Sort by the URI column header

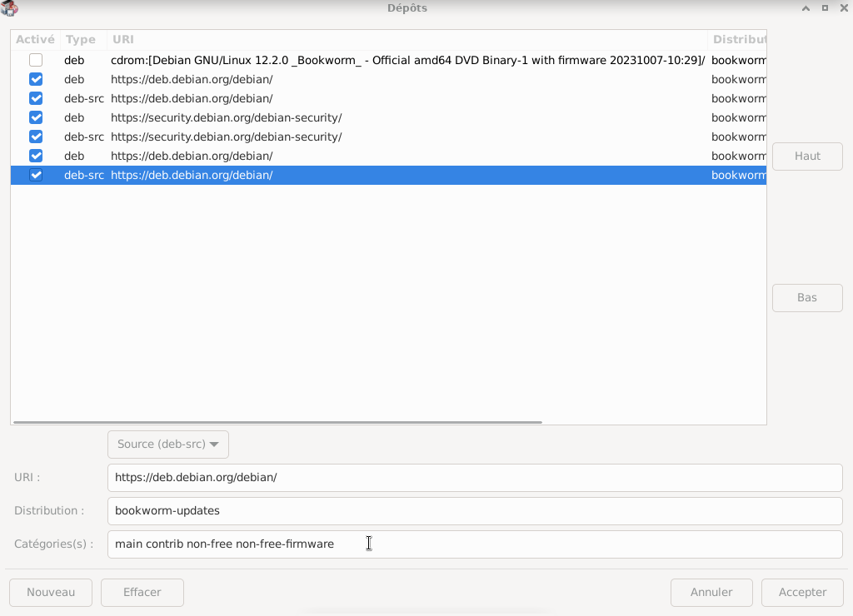tap(407, 40)
